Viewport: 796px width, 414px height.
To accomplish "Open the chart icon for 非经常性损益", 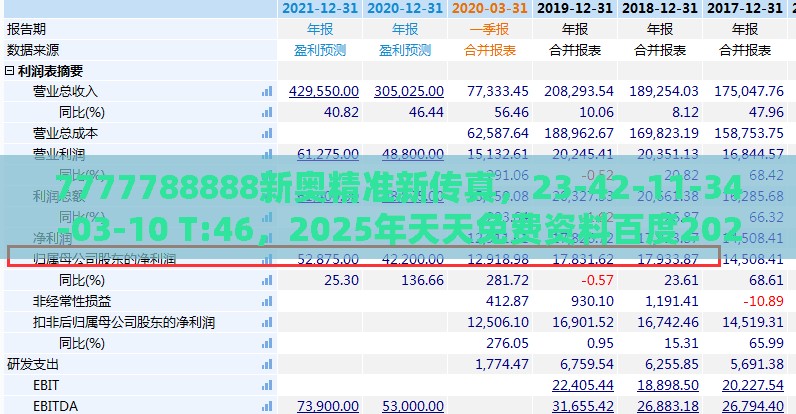I will click(267, 302).
